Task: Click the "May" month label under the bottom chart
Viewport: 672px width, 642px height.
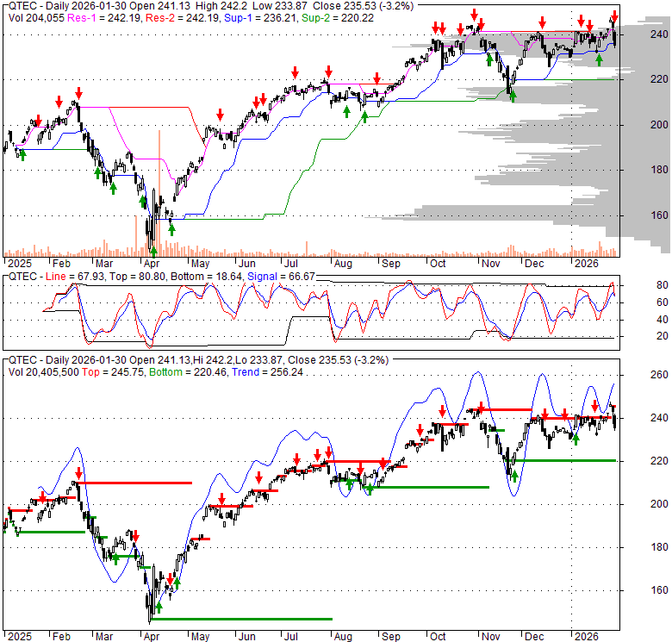Action: click(x=200, y=637)
